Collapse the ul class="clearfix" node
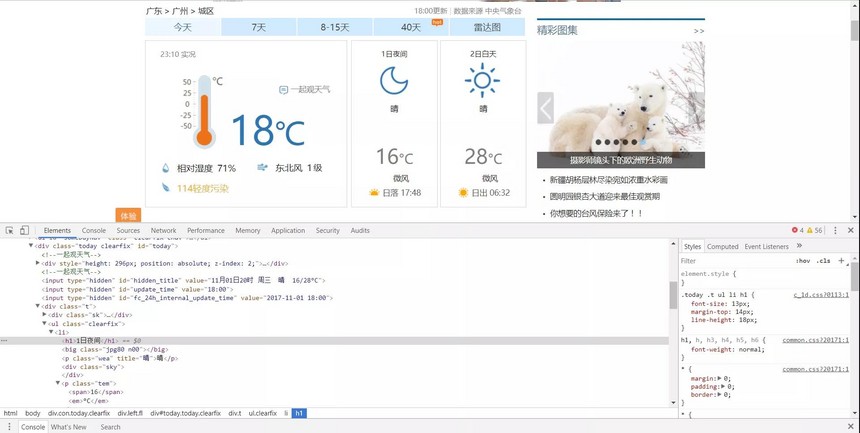Screen dimensions: 860x433 [x=44, y=324]
